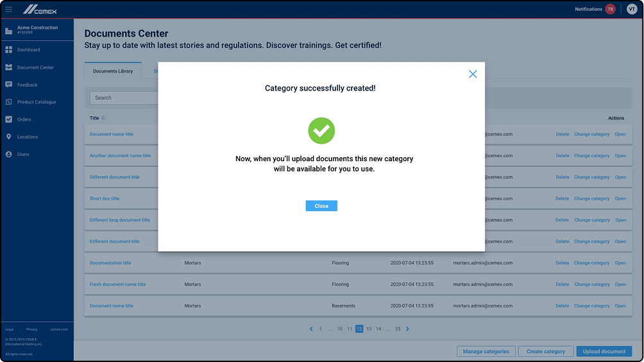Click the Users gear icon
644x362 pixels.
point(9,154)
